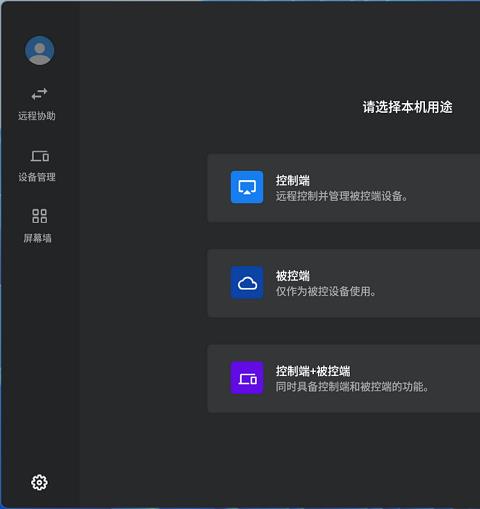Select the 远程协助 sidebar label
This screenshot has height=509, width=480.
(x=37, y=116)
